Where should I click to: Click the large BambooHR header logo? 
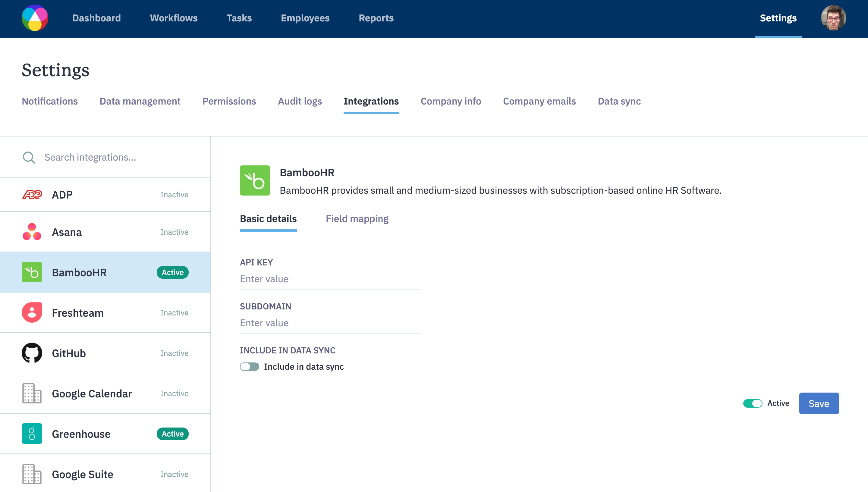(x=255, y=180)
